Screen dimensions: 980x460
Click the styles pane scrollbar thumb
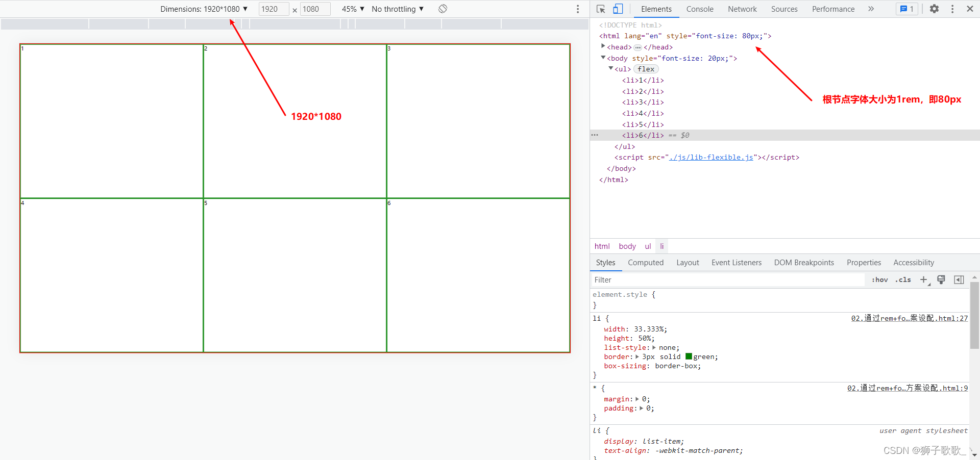tap(974, 315)
